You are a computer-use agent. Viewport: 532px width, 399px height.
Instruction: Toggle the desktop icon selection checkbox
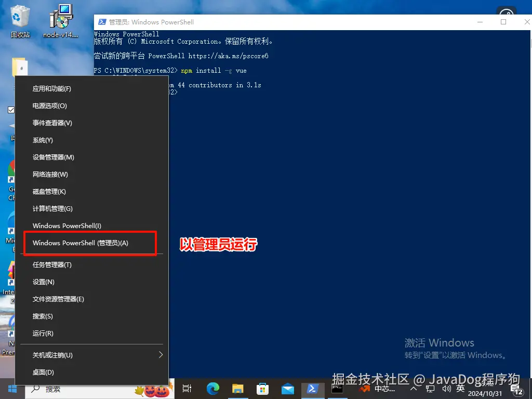click(11, 110)
